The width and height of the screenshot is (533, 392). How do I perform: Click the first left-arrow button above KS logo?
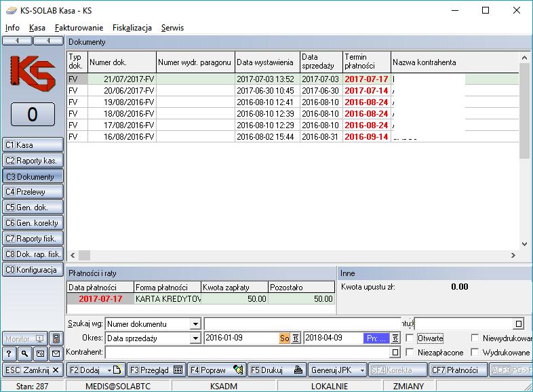pyautogui.click(x=18, y=41)
